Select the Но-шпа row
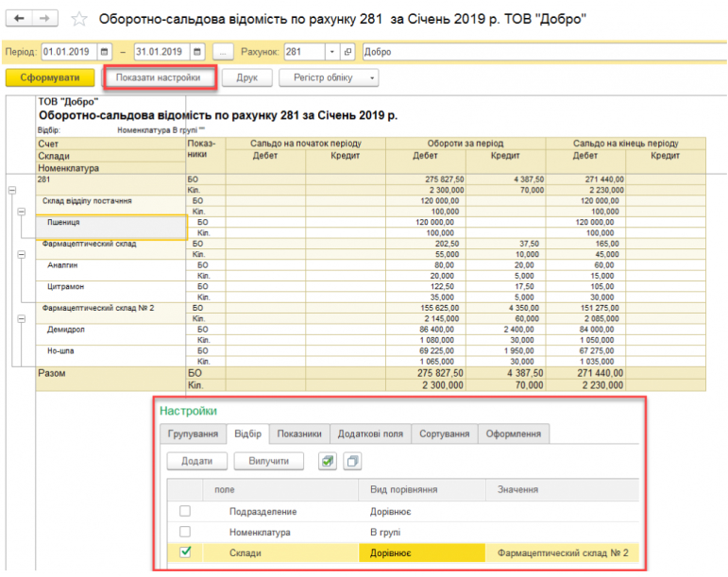 click(x=111, y=356)
